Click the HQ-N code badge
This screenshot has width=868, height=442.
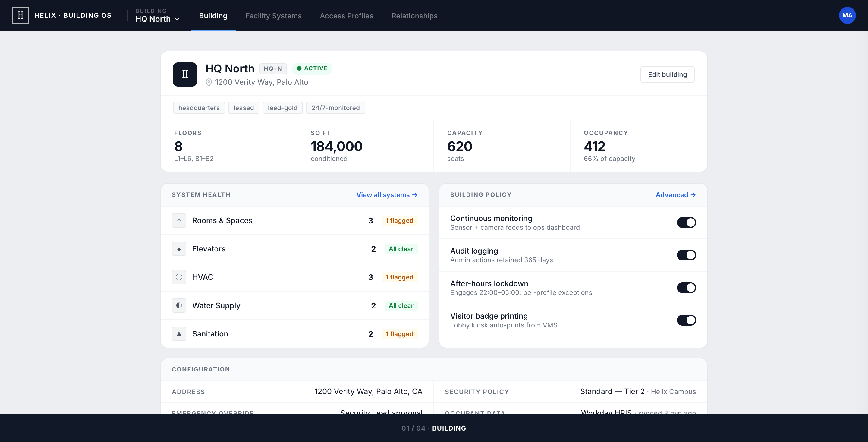point(273,69)
